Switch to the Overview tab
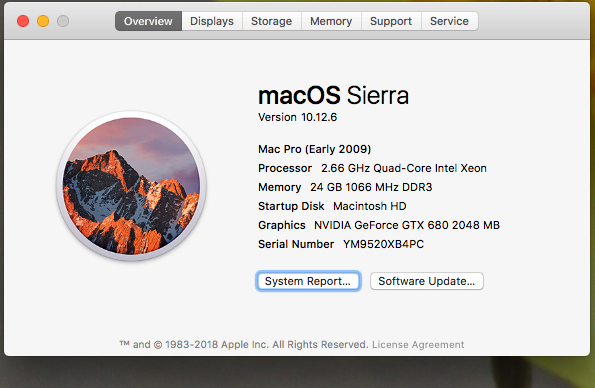Image resolution: width=595 pixels, height=388 pixels. [148, 21]
